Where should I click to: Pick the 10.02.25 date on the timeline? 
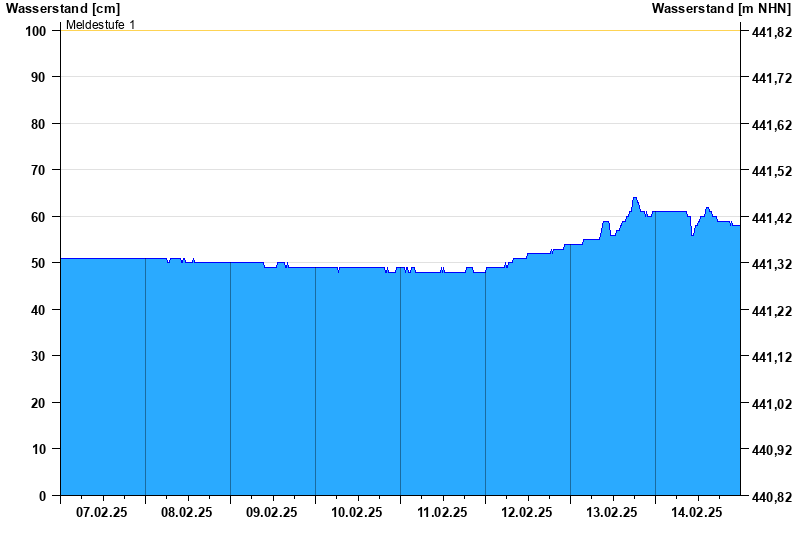(357, 513)
